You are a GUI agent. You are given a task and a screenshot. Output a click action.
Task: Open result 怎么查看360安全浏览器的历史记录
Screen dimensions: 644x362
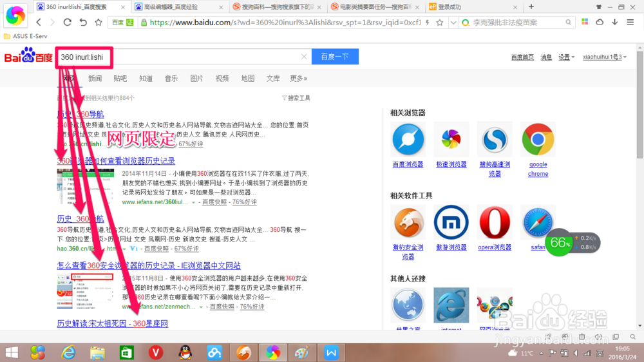pyautogui.click(x=149, y=266)
